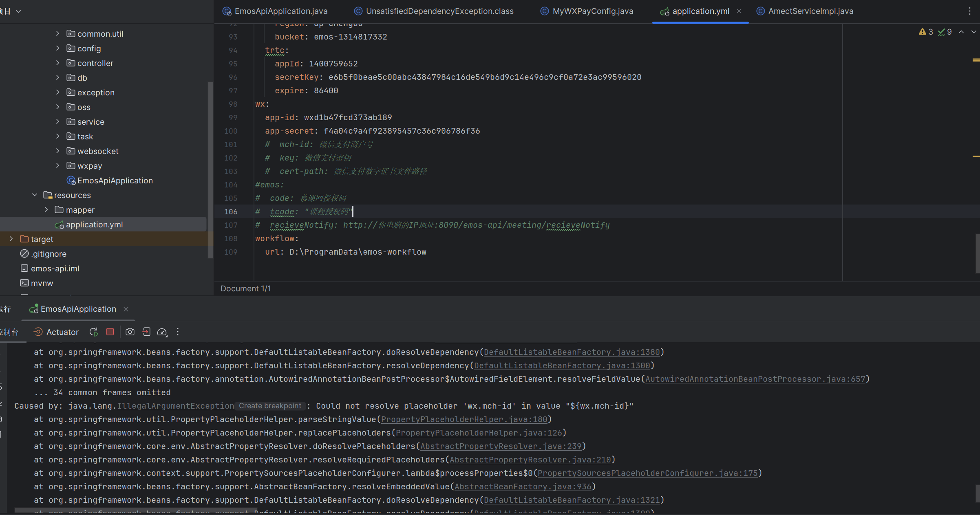Image resolution: width=980 pixels, height=515 pixels.
Task: Expand the target folder
Action: pyautogui.click(x=11, y=239)
